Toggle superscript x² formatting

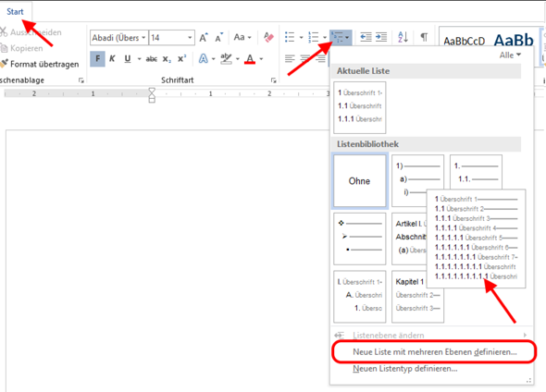[181, 59]
